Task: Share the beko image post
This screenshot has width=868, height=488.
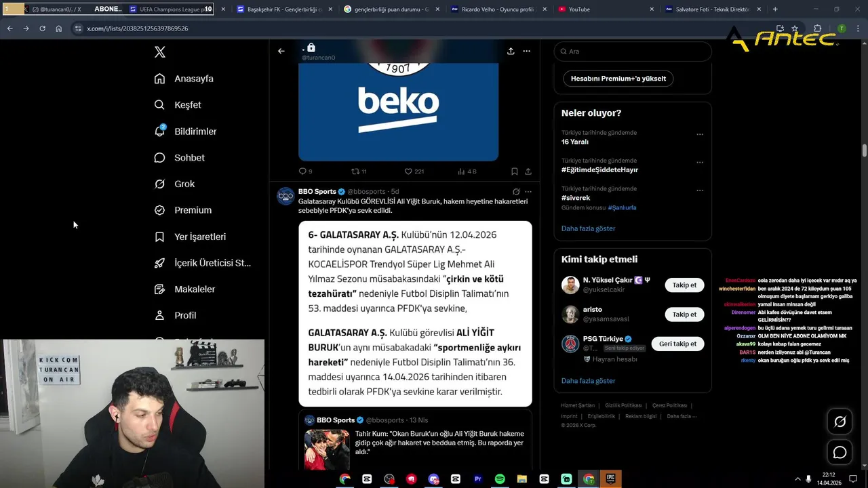Action: [x=528, y=171]
